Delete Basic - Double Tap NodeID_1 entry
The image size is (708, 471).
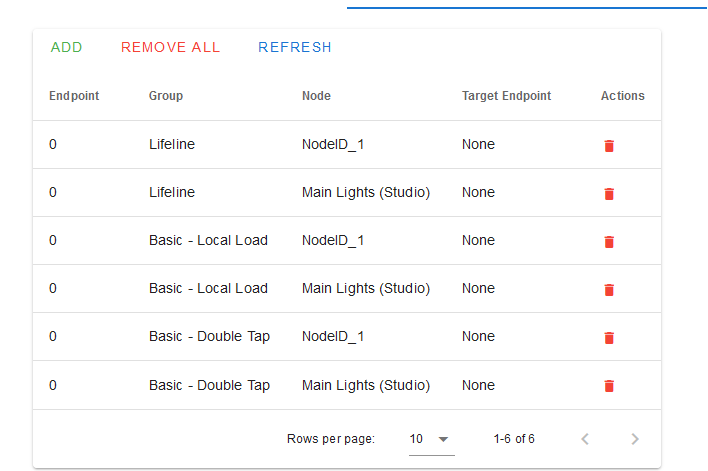click(609, 337)
